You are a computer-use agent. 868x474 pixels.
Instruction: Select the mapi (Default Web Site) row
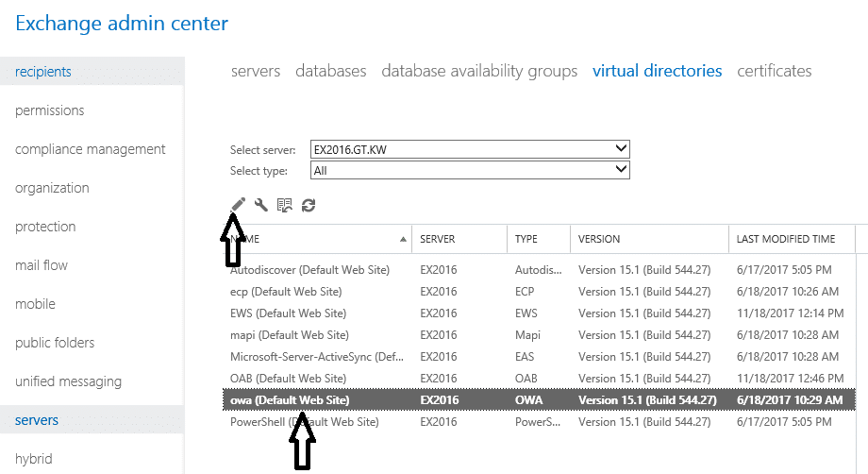pos(539,335)
